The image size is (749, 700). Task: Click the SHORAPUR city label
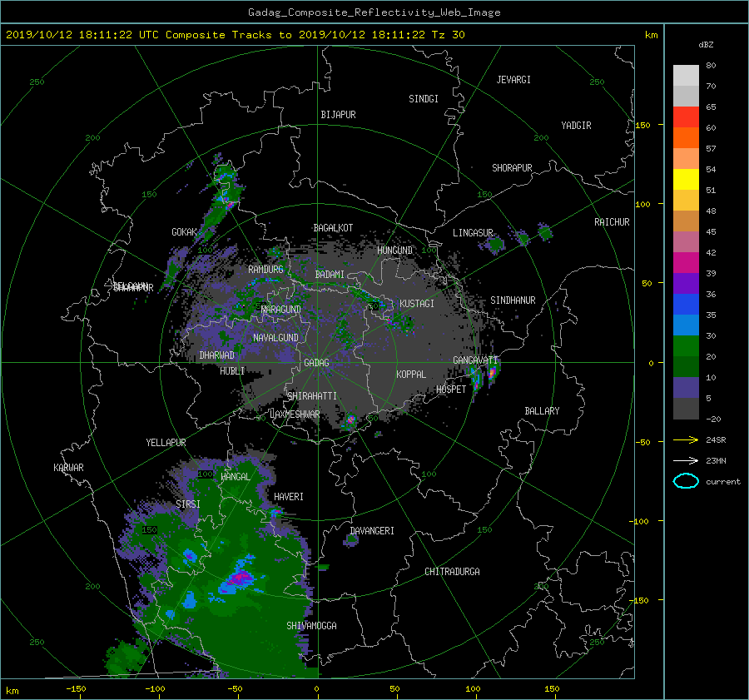point(512,168)
